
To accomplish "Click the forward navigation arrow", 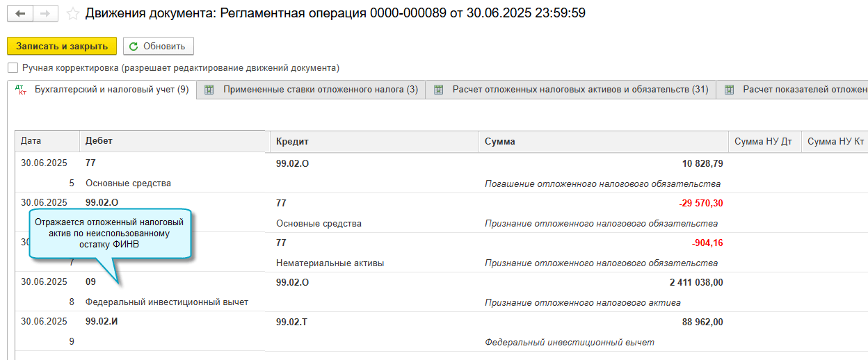I will (45, 14).
